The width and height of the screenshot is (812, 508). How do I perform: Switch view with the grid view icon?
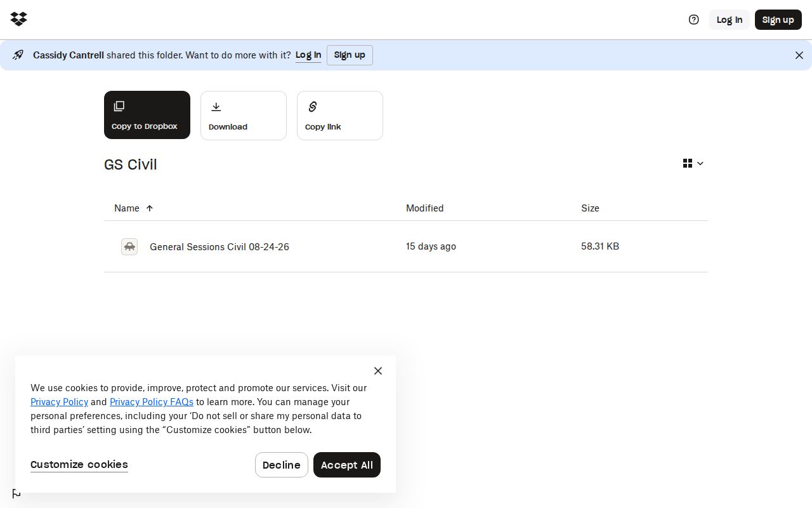[688, 163]
